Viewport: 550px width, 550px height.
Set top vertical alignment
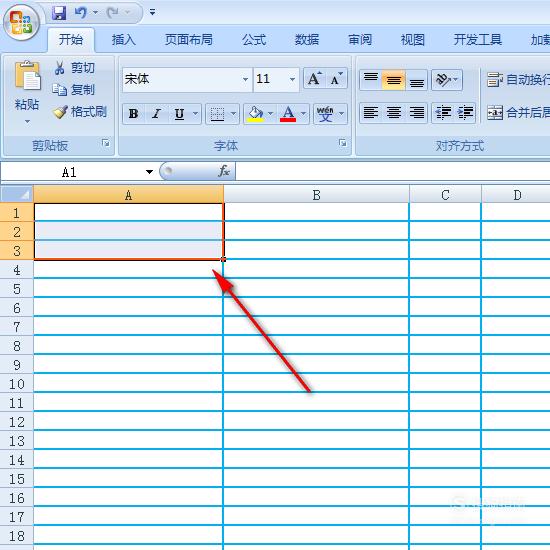tap(371, 80)
